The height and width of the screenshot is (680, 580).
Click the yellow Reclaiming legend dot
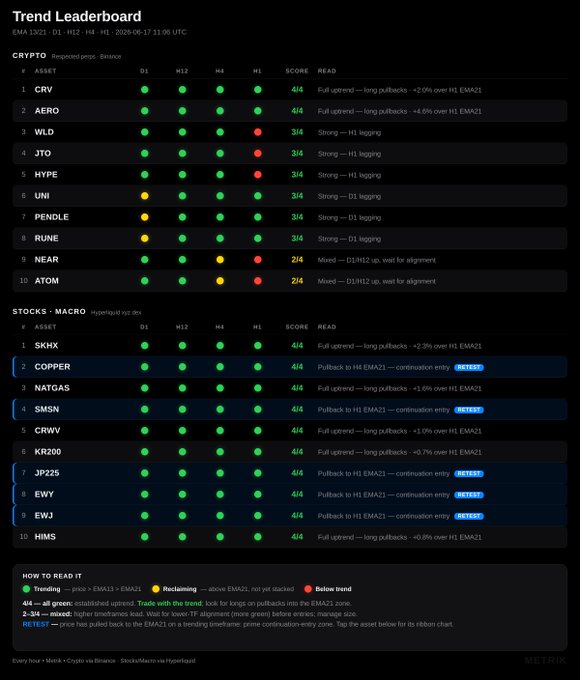(156, 589)
